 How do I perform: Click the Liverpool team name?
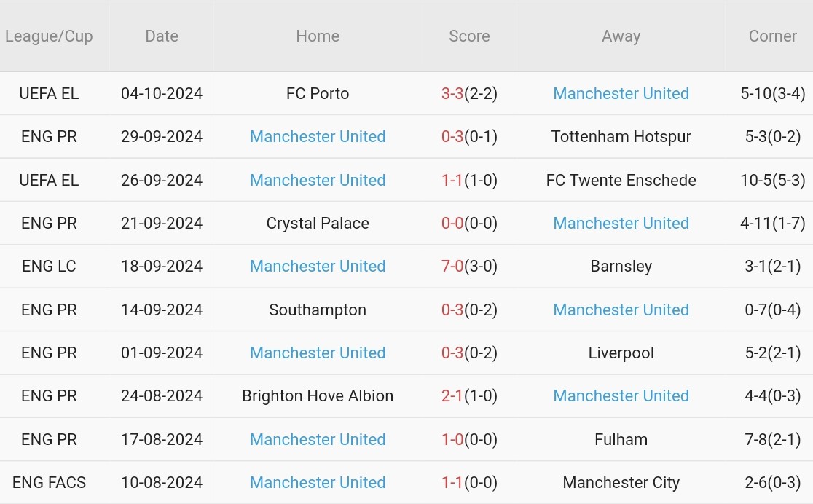coord(621,353)
